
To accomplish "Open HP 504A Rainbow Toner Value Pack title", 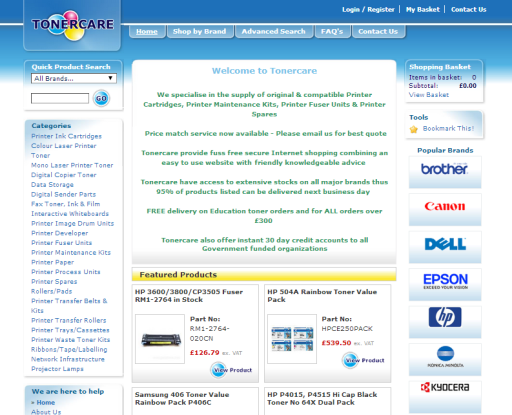I will 322,295.
